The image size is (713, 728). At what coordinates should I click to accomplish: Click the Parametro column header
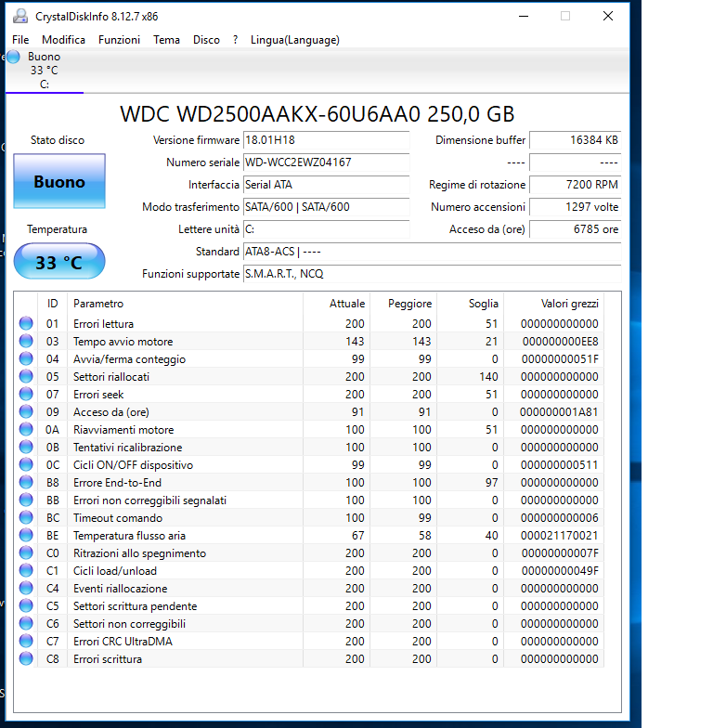pyautogui.click(x=186, y=304)
